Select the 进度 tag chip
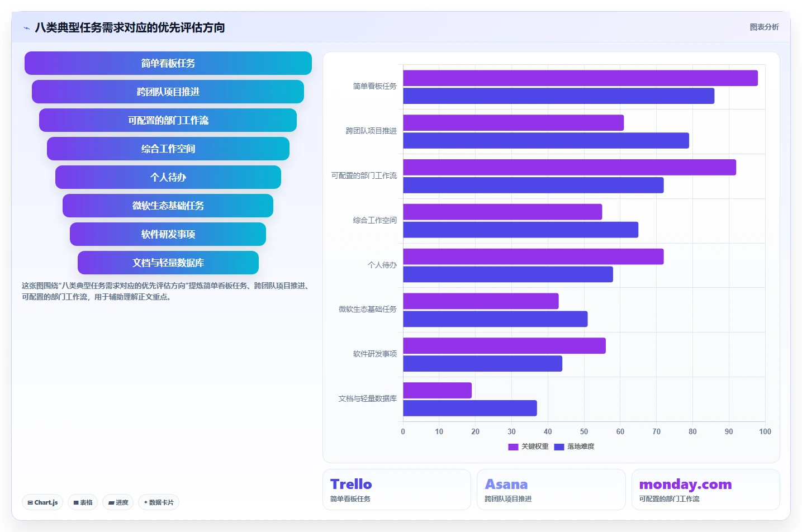 pos(118,502)
